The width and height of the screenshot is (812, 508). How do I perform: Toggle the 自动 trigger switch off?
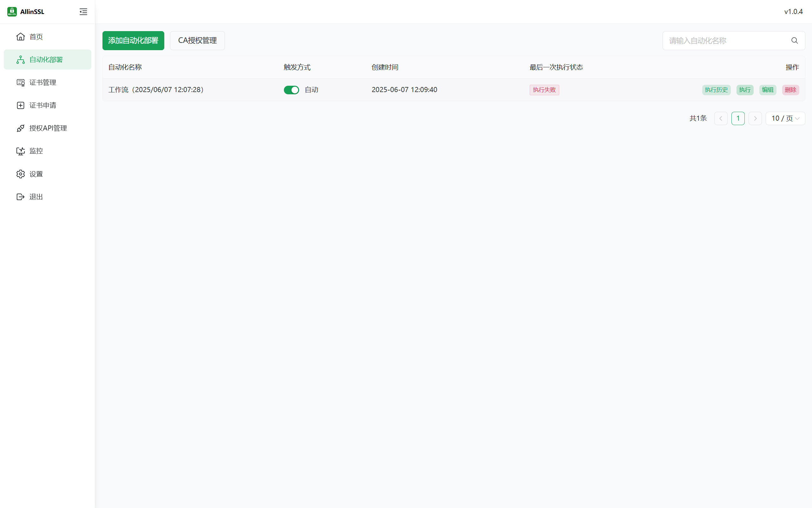[291, 90]
